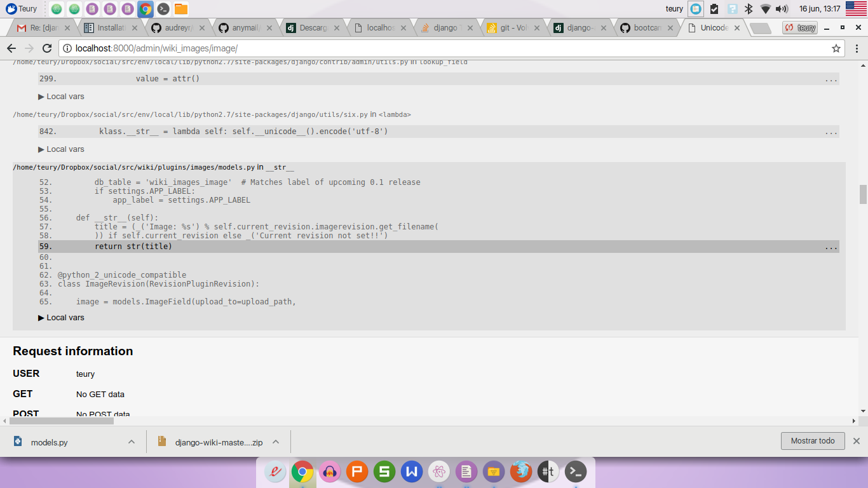Click the Mostrar todo downloads button
Viewport: 868px width, 488px height.
(813, 440)
